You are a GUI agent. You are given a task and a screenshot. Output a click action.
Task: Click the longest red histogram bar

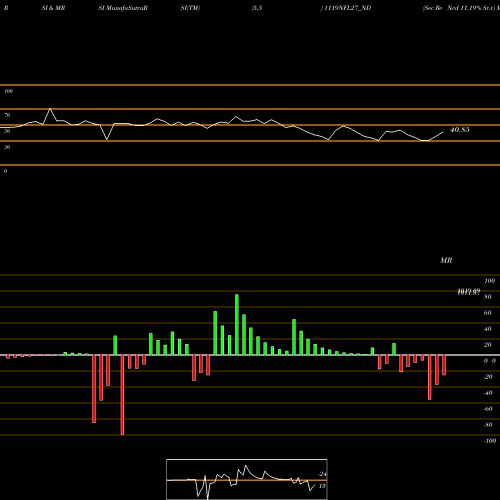click(x=122, y=395)
